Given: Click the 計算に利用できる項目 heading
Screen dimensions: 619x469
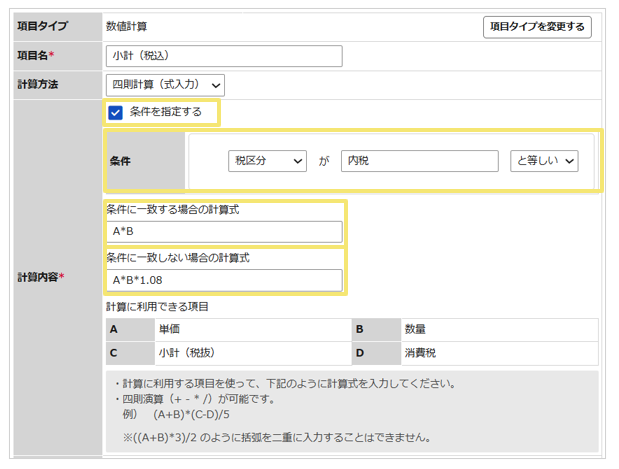Looking at the screenshot, I should coord(157,307).
